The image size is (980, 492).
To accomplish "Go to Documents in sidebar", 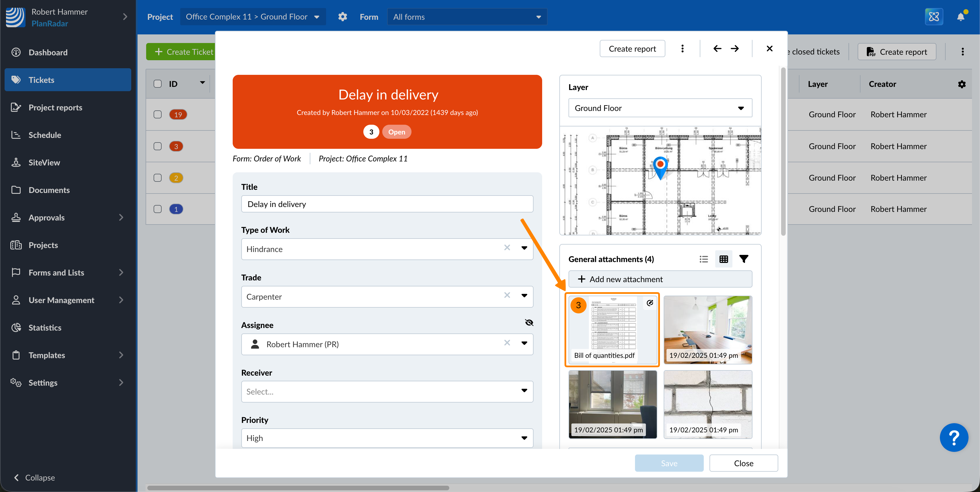I will [49, 190].
